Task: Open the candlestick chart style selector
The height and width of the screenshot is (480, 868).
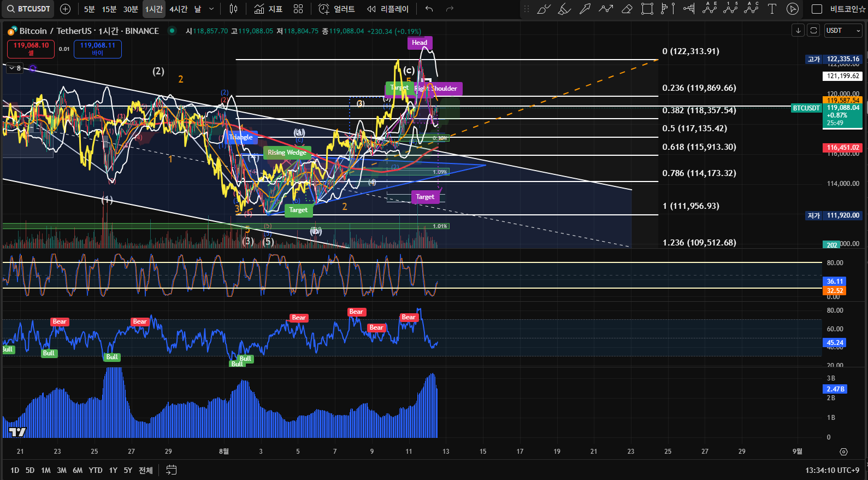Action: (233, 9)
